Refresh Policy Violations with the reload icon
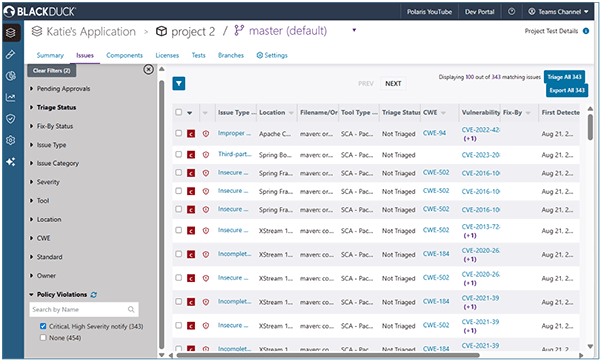 (x=94, y=295)
